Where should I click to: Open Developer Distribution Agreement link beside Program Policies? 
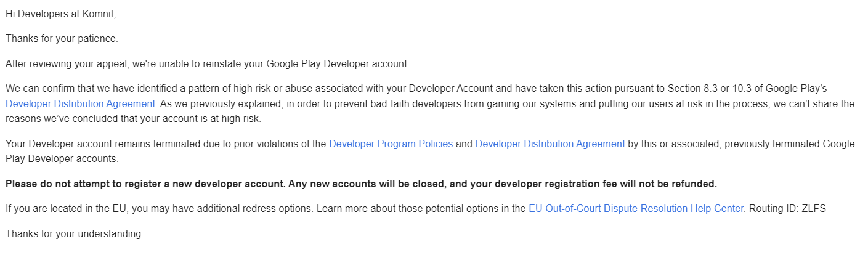click(x=550, y=144)
